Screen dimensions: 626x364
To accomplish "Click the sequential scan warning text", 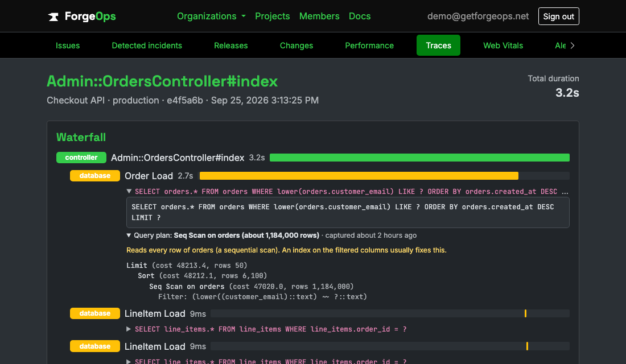I will coord(286,250).
